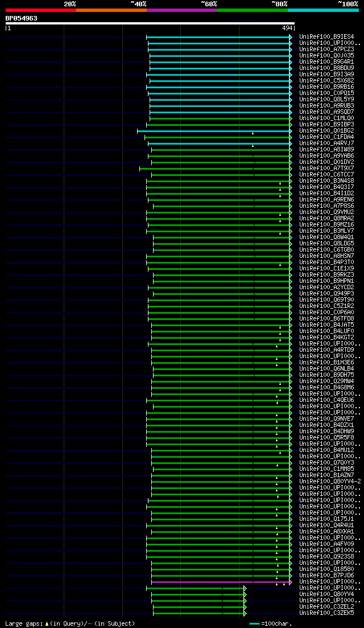Select the UniRef100_B4Q3I7 label
Viewport: 364px width, 628px height.
tap(326, 187)
